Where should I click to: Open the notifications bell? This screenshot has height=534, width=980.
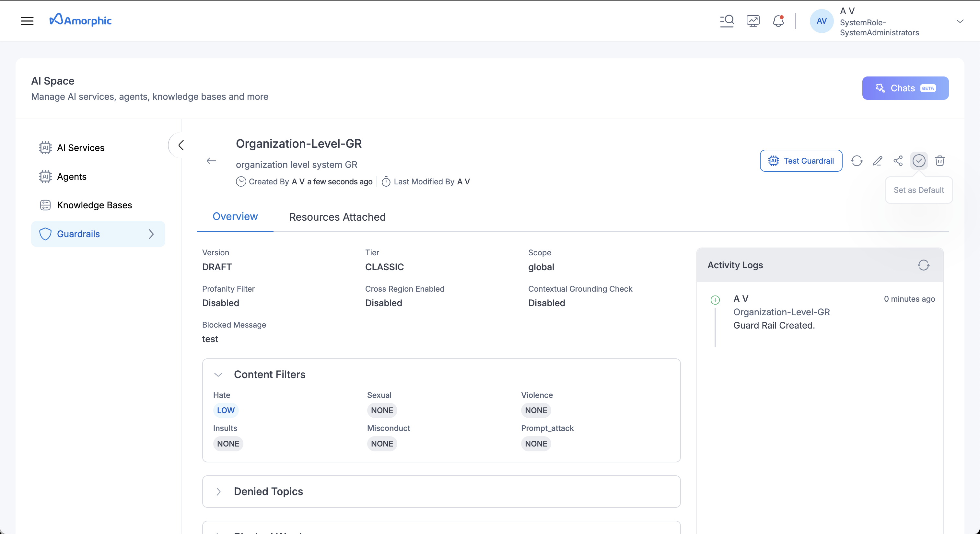[778, 21]
